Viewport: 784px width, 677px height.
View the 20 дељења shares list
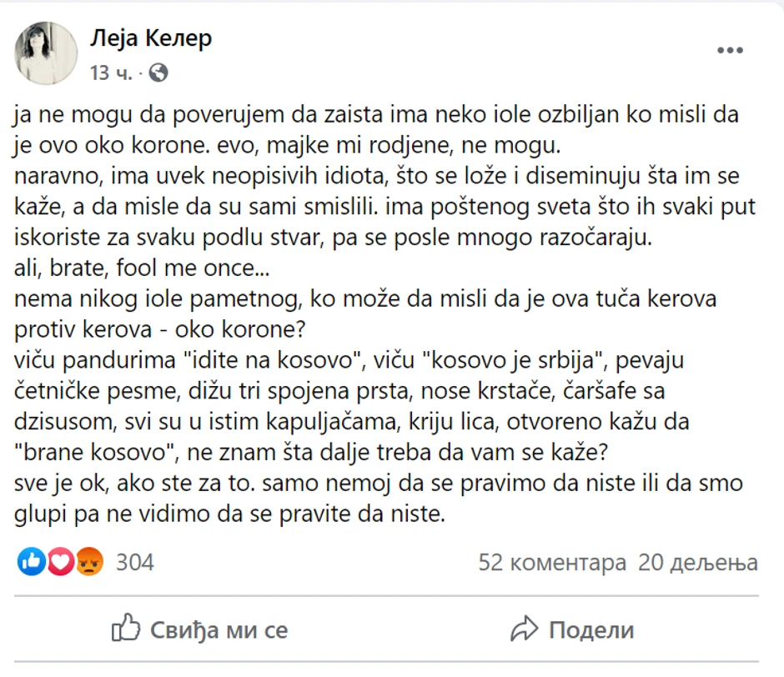coord(697,563)
